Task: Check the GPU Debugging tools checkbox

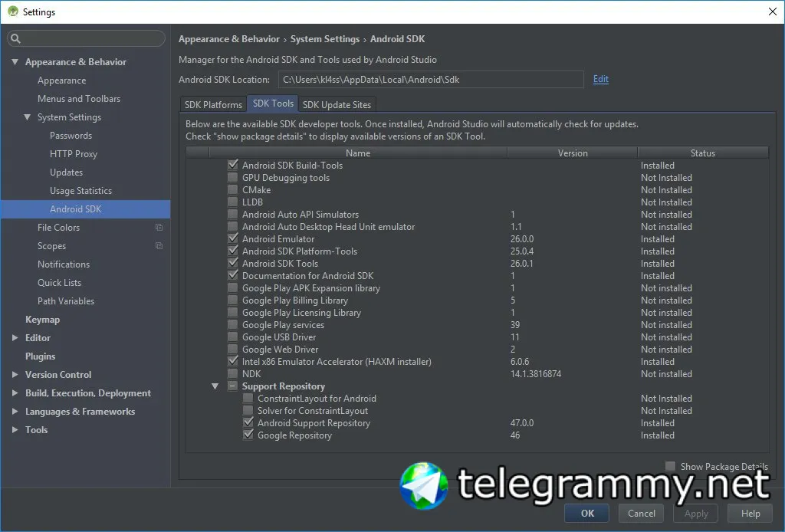Action: [x=233, y=177]
